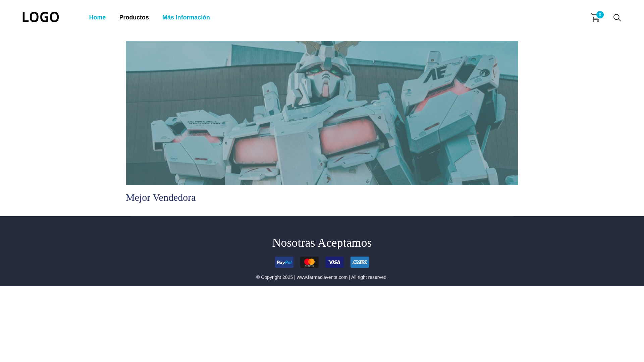The image size is (644, 362).
Task: Click the cart count badge showing 0
Action: point(600,15)
